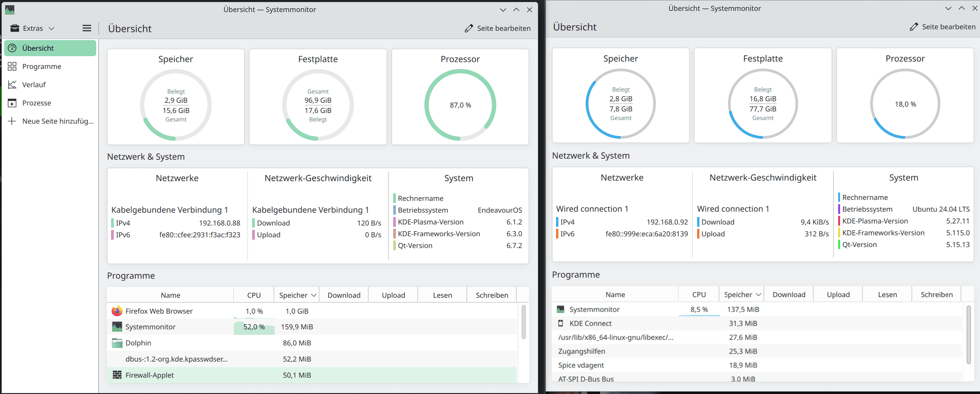Click the Speicher usage gauge in right window
This screenshot has width=980, height=394.
click(x=621, y=104)
